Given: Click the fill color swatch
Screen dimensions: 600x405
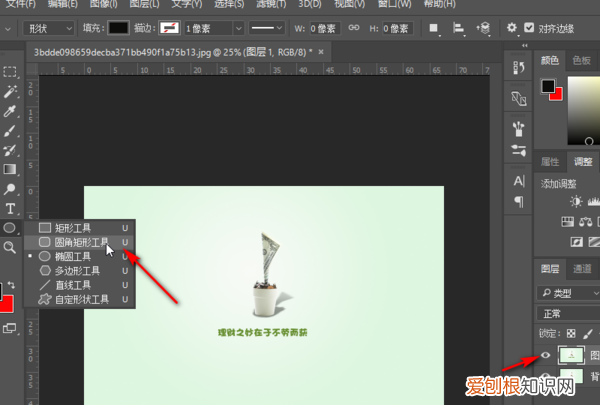Looking at the screenshot, I should pos(118,28).
